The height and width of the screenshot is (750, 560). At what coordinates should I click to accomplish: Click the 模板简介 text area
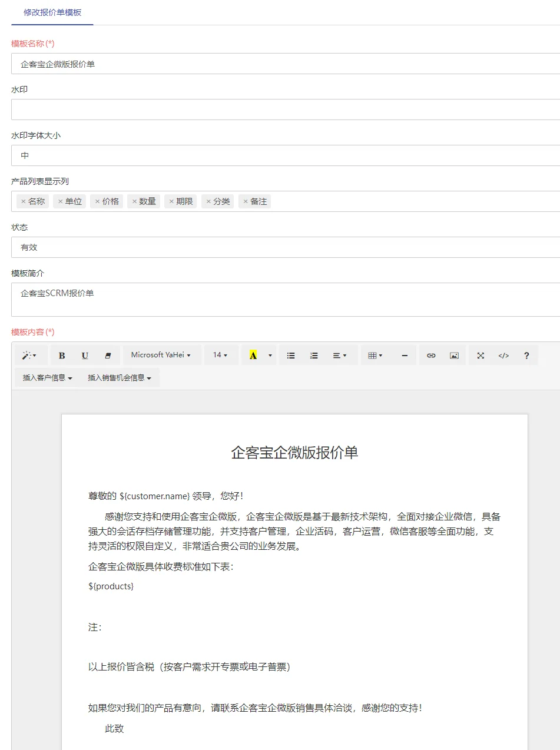click(x=286, y=300)
